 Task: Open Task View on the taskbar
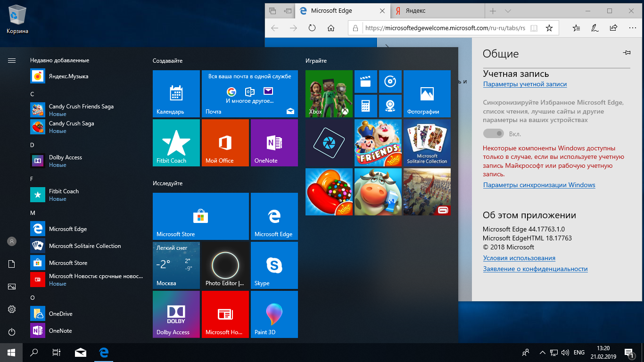click(57, 353)
